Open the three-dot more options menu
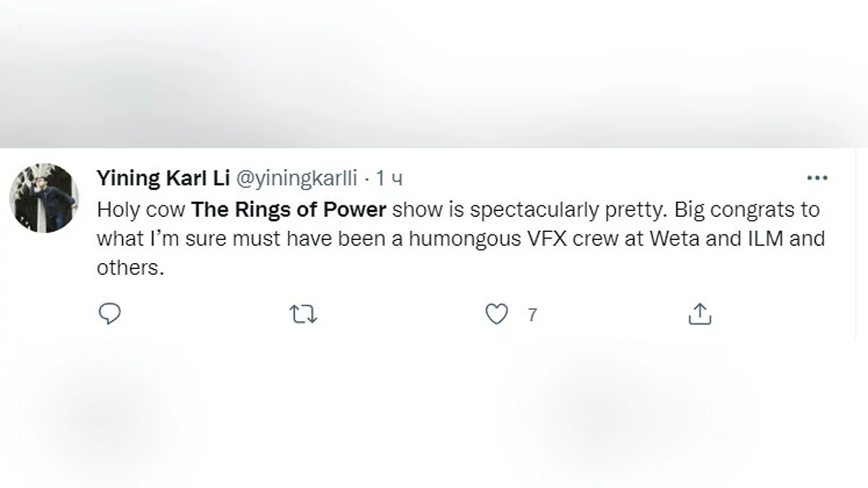 [817, 178]
